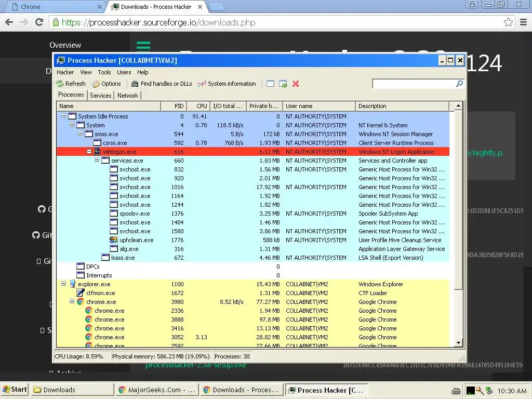
Task: Open the Help menu
Action: [142, 72]
